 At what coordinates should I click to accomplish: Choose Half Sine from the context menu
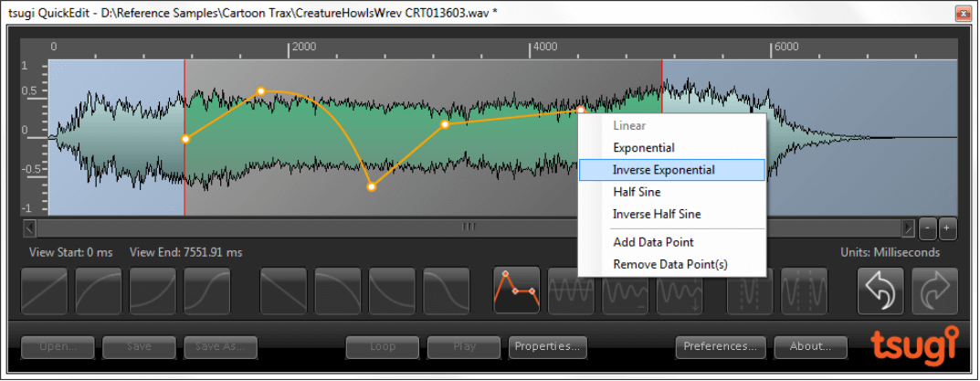(x=672, y=192)
